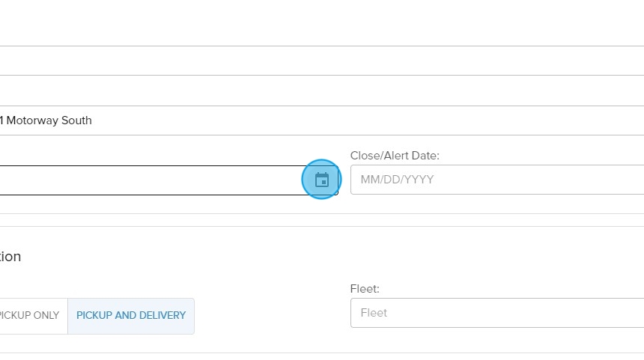Focus the Motorway South address field
The width and height of the screenshot is (644, 360).
tap(150, 120)
